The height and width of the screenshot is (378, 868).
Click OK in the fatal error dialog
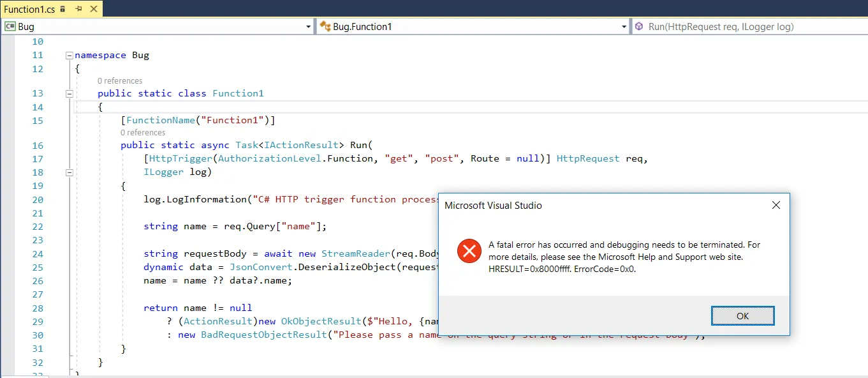[x=742, y=316]
